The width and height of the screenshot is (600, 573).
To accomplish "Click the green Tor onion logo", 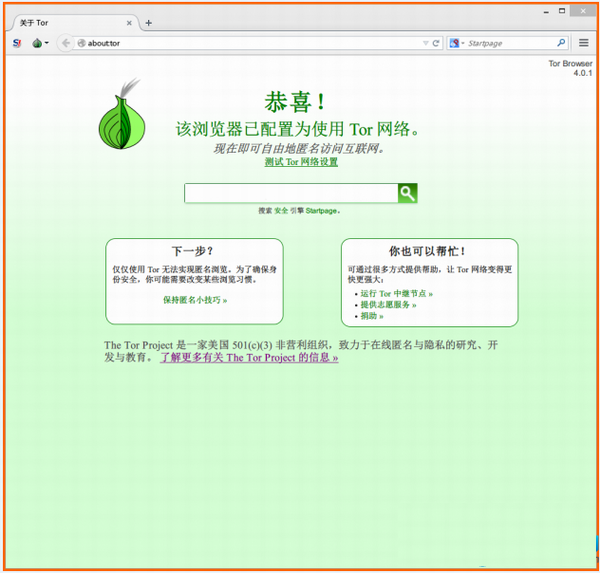I will 122,114.
